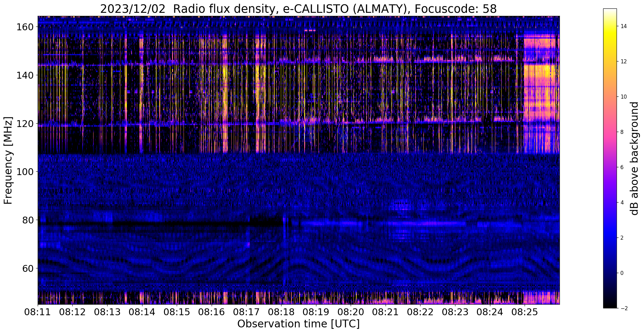Click the 08:15 time tick label

point(177,312)
